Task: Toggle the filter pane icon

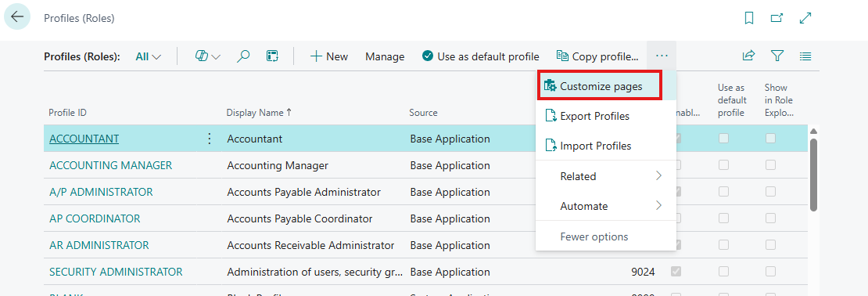Action: (777, 56)
